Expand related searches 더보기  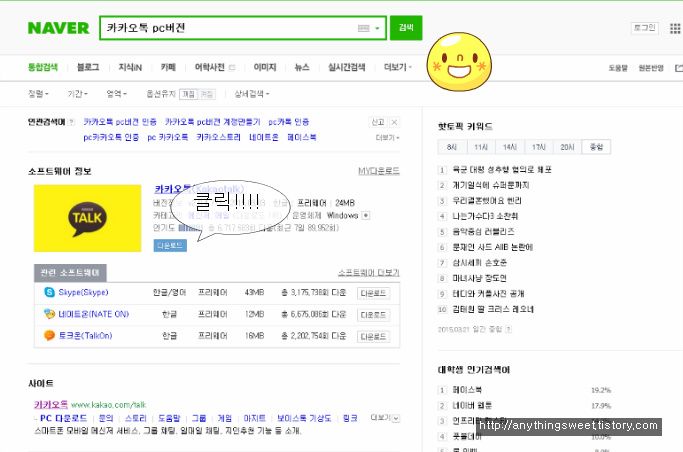tap(387, 138)
